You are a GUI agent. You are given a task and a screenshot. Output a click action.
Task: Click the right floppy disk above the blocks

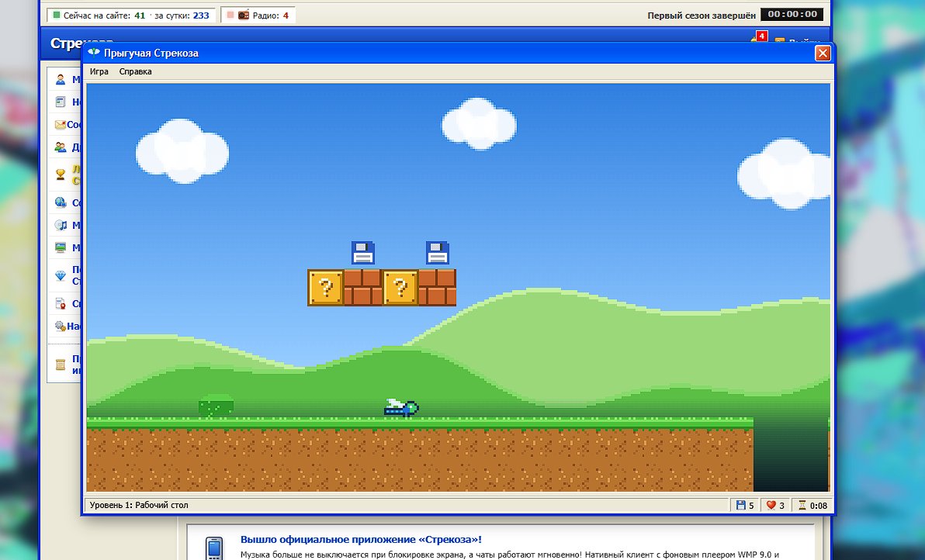437,253
